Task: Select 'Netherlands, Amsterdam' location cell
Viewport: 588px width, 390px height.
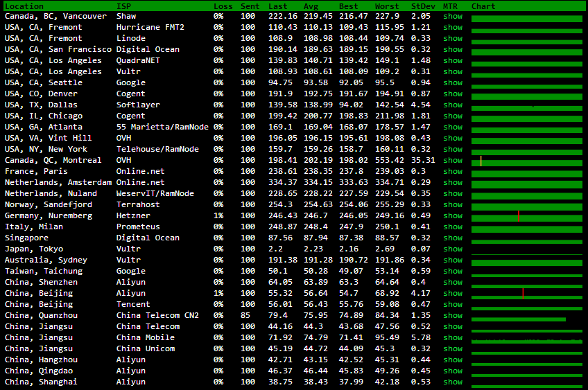Action: [58, 182]
